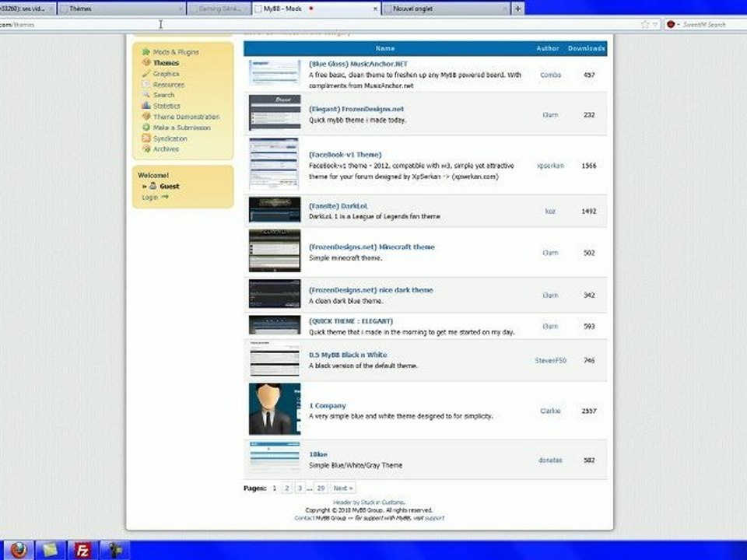
Task: Open Syndication link
Action: tap(170, 138)
